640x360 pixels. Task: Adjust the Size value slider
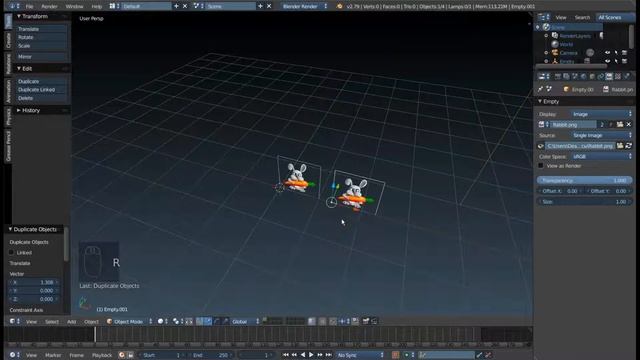[x=584, y=202]
